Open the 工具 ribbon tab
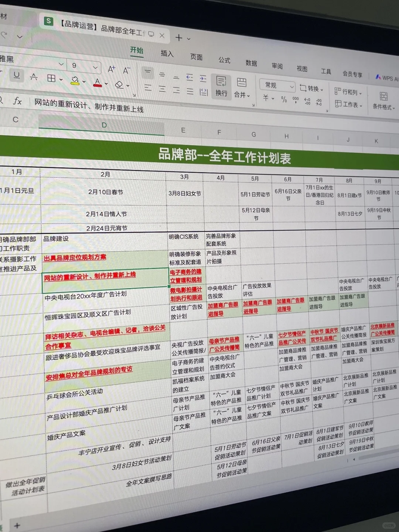The height and width of the screenshot is (532, 399). click(326, 71)
